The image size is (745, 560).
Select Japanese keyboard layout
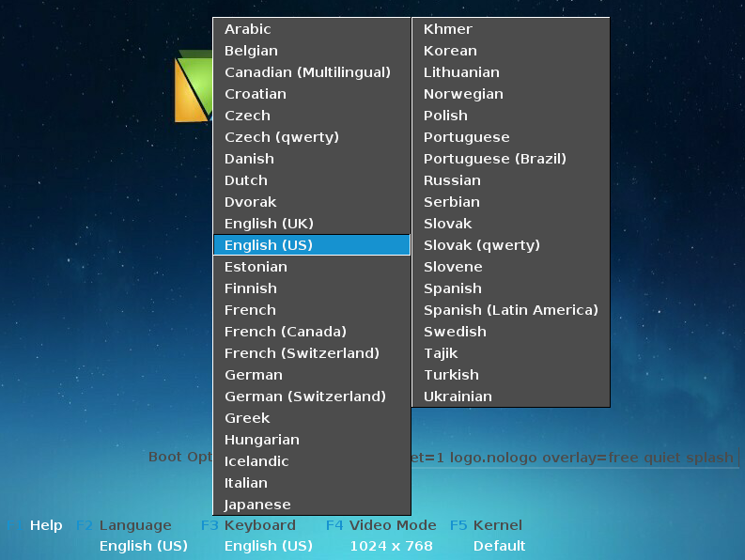(x=257, y=505)
